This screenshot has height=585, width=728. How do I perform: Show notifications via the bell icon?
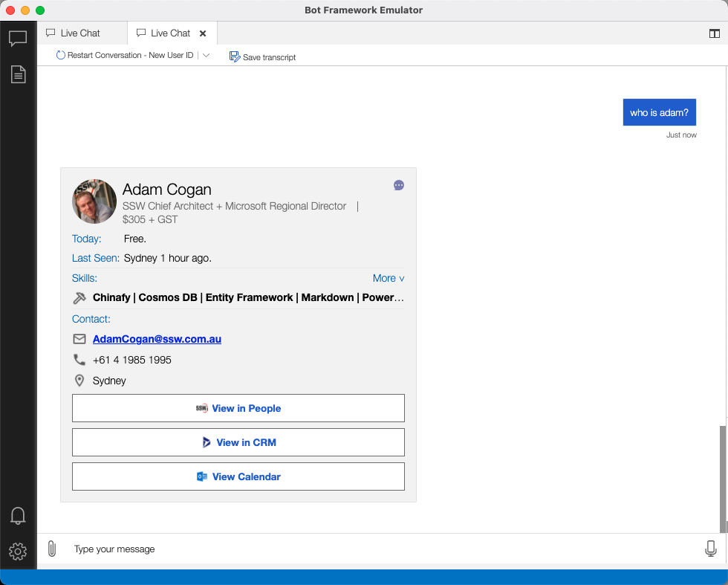coord(18,516)
